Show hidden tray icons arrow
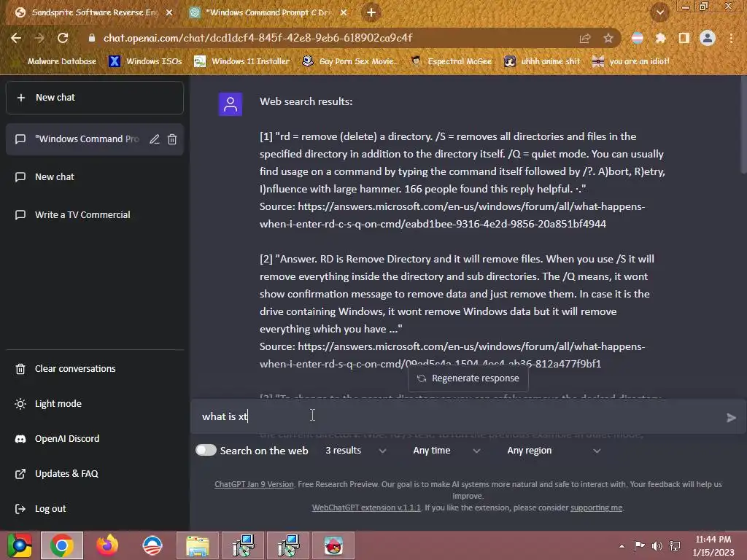This screenshot has width=747, height=560. (x=622, y=545)
